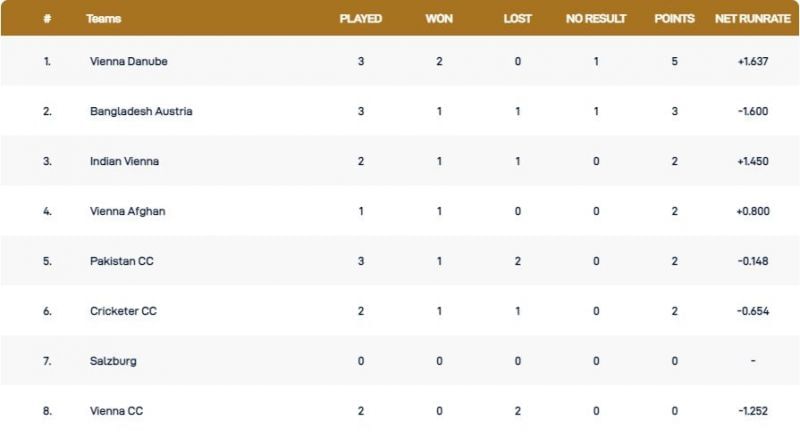Sort by the POINTS column header
The height and width of the screenshot is (437, 800).
coord(674,19)
